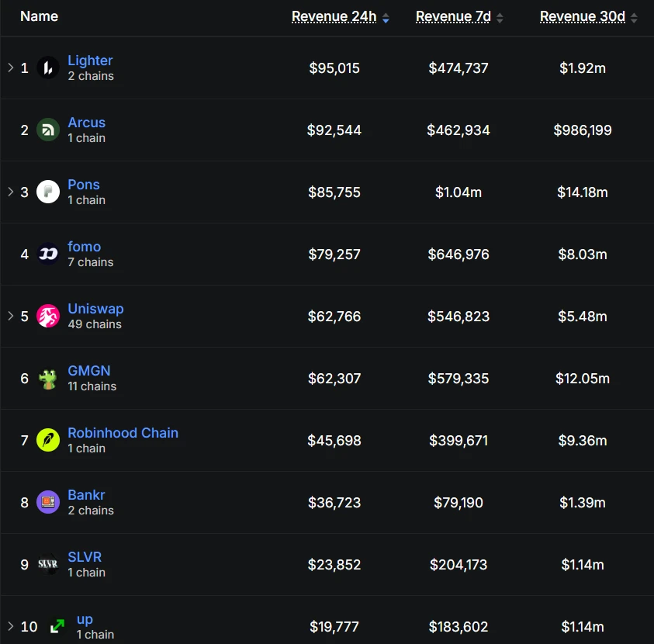Select Pons 7d revenue $1.04m
This screenshot has width=654, height=644.
(x=458, y=192)
